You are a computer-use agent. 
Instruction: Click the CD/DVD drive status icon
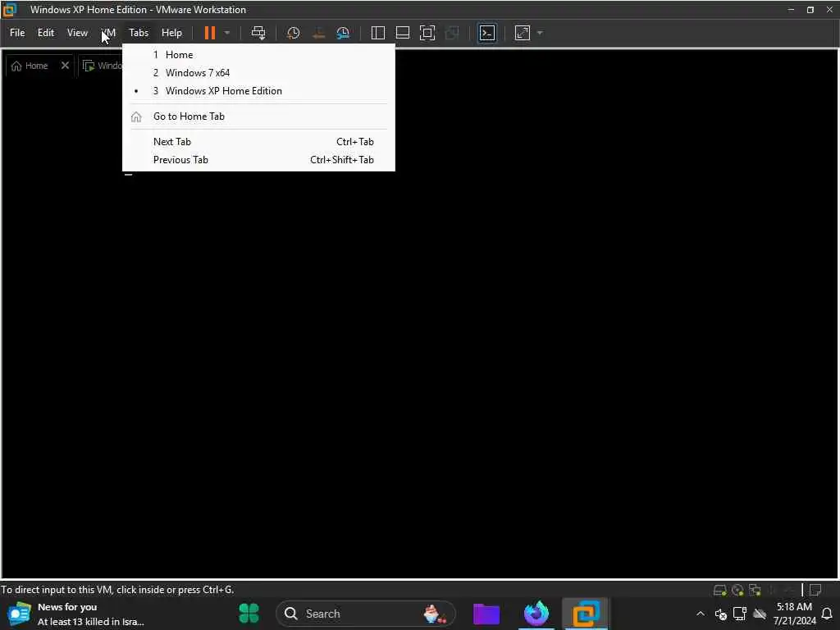(737, 591)
